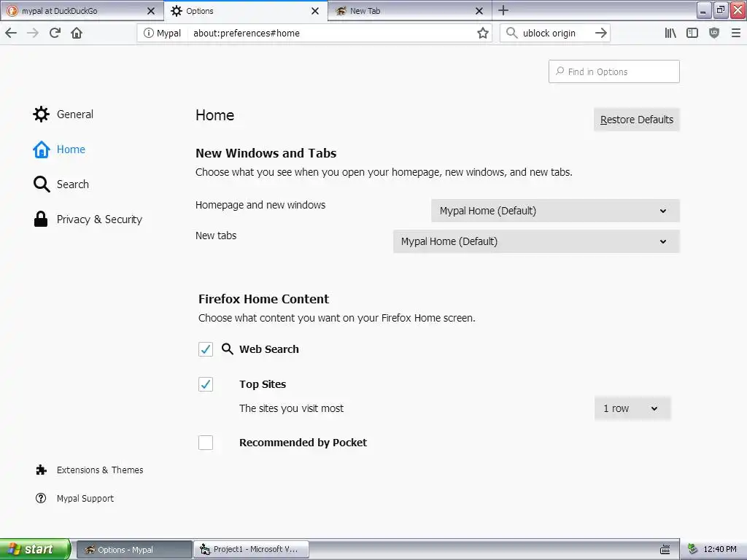Screen dimensions: 747x560
Task: Expand Homepage and new windows dropdown
Action: pyautogui.click(x=555, y=211)
